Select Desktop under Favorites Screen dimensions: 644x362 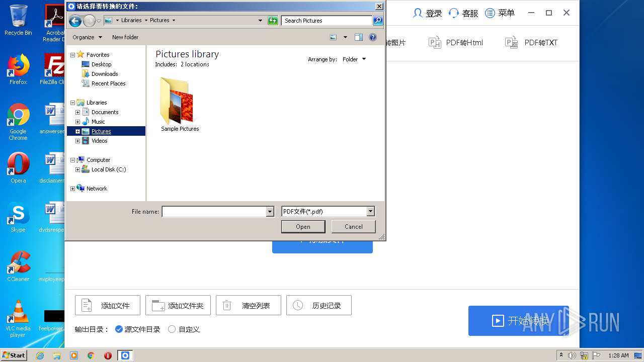coord(101,64)
